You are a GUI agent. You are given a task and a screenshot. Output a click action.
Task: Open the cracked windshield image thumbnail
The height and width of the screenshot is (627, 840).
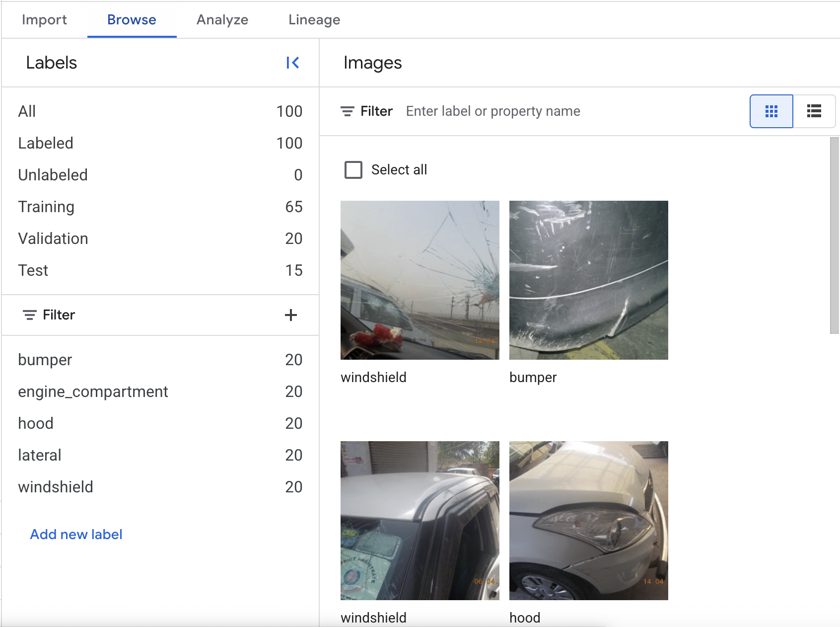[420, 280]
